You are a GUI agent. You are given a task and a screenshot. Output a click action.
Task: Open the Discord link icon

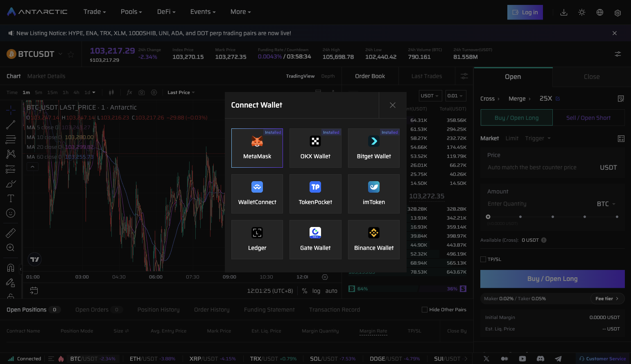pyautogui.click(x=541, y=359)
